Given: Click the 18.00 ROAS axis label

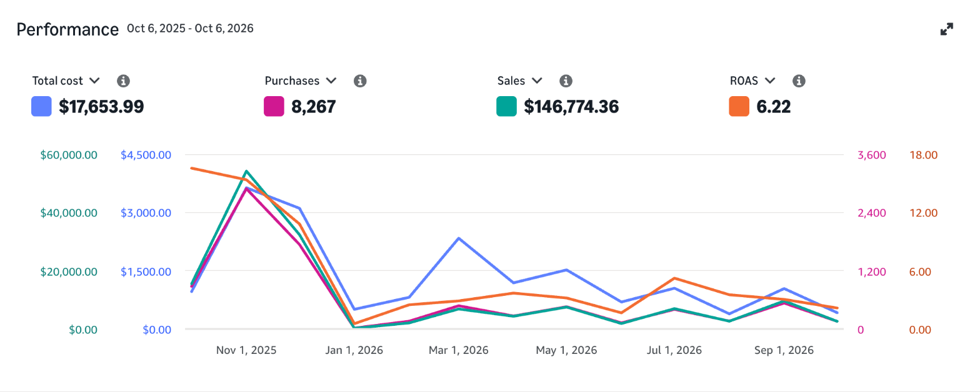Looking at the screenshot, I should tap(924, 155).
